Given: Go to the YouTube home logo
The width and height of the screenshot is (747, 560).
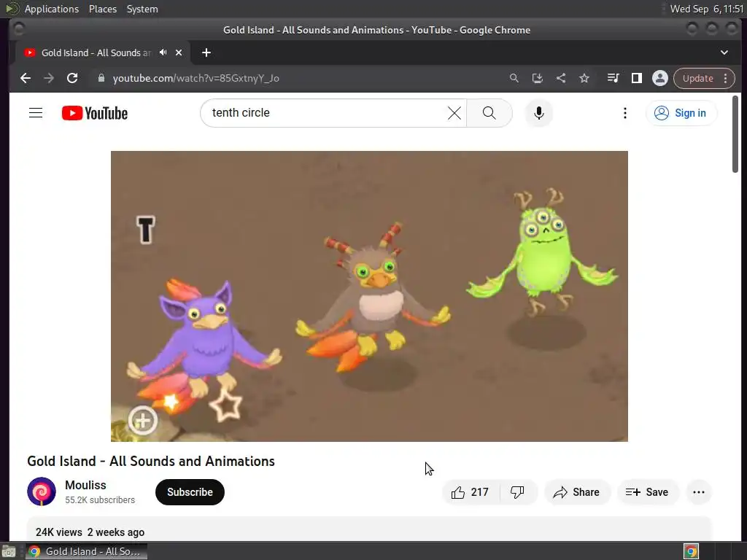Looking at the screenshot, I should point(95,113).
